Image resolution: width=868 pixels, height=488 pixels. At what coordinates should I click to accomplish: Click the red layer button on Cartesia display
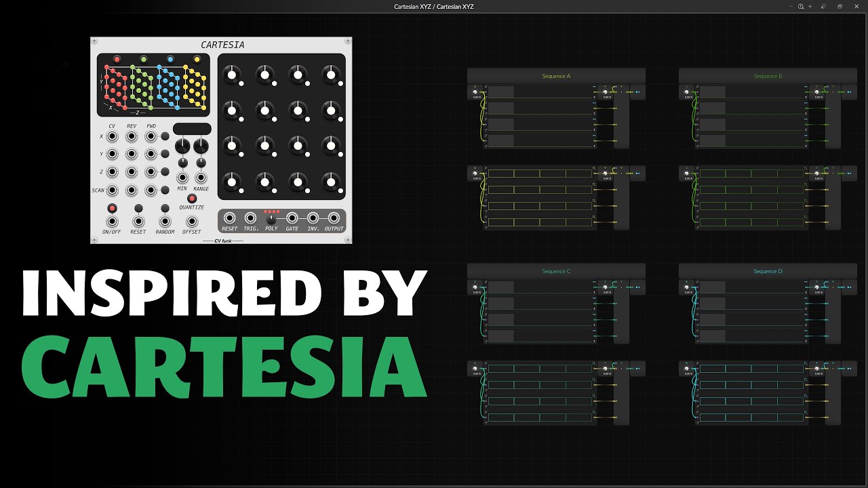pyautogui.click(x=117, y=60)
